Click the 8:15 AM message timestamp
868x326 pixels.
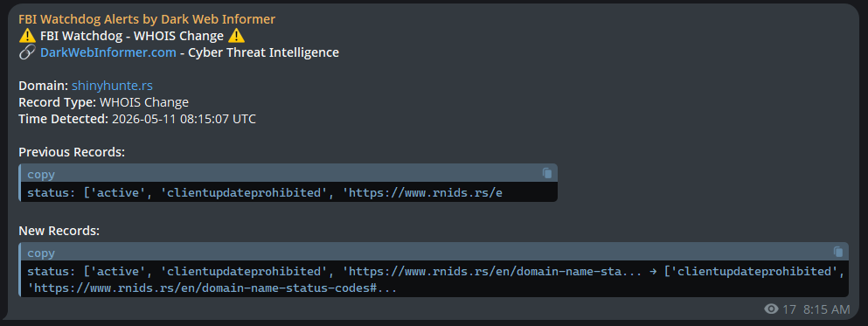[x=827, y=309]
